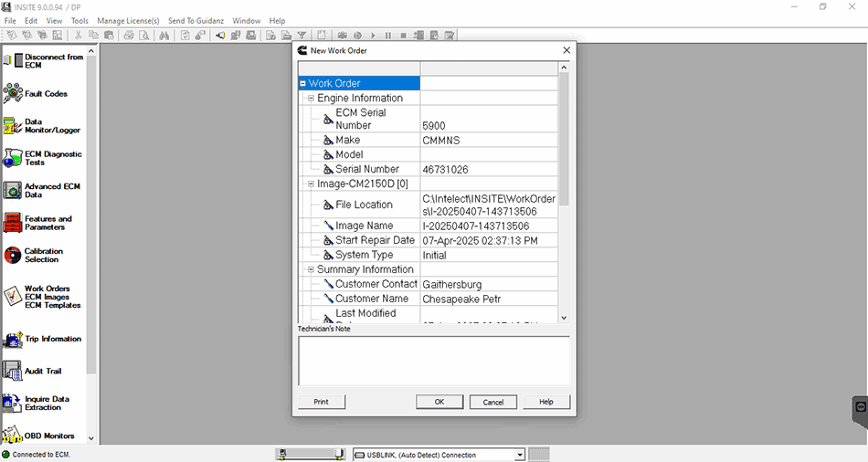Open Advanced ECM Data
The width and height of the screenshot is (868, 462).
41,190
